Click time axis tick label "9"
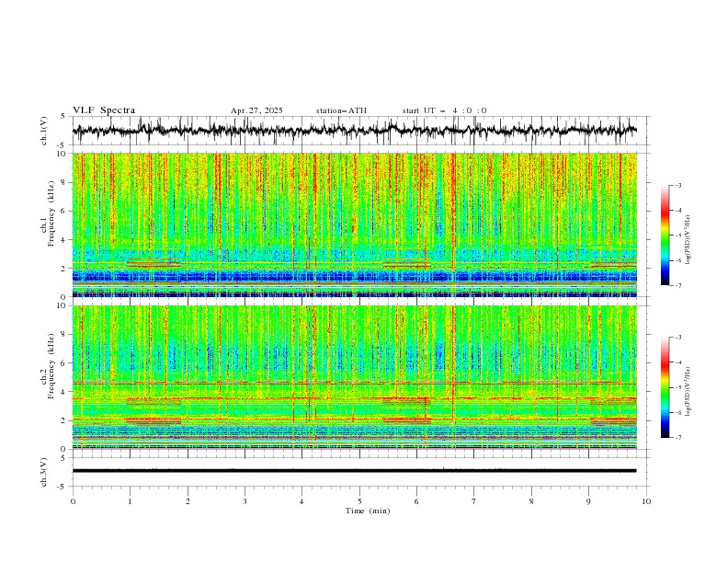728x563 pixels. (588, 501)
